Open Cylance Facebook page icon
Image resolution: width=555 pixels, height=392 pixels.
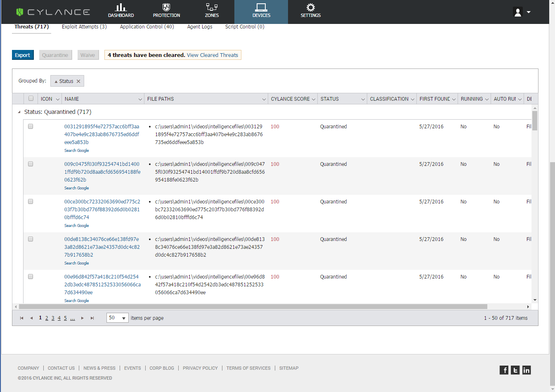(504, 370)
